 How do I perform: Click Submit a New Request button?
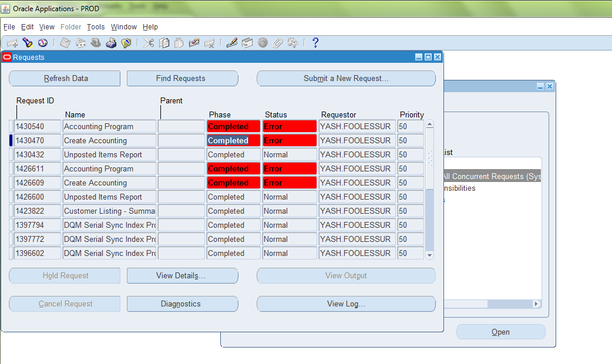(346, 79)
